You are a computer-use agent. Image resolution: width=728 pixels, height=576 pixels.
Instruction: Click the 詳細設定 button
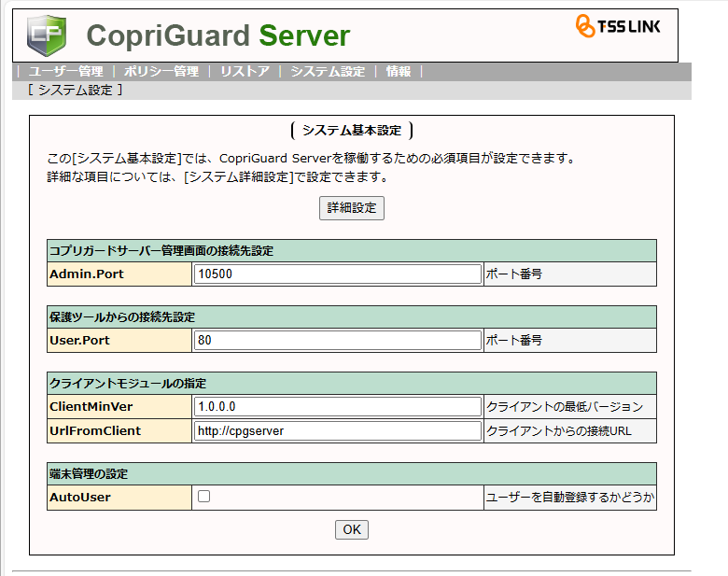pos(352,208)
